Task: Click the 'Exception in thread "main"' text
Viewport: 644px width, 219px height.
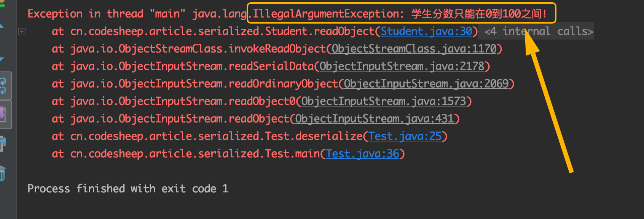Action: tap(107, 14)
